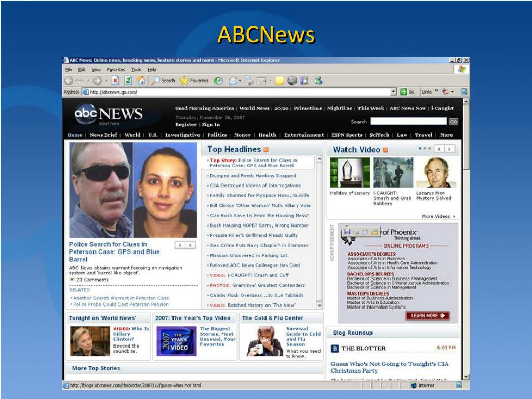Go to the Home page icon
Screen dimensions: 532x399
[x=141, y=81]
